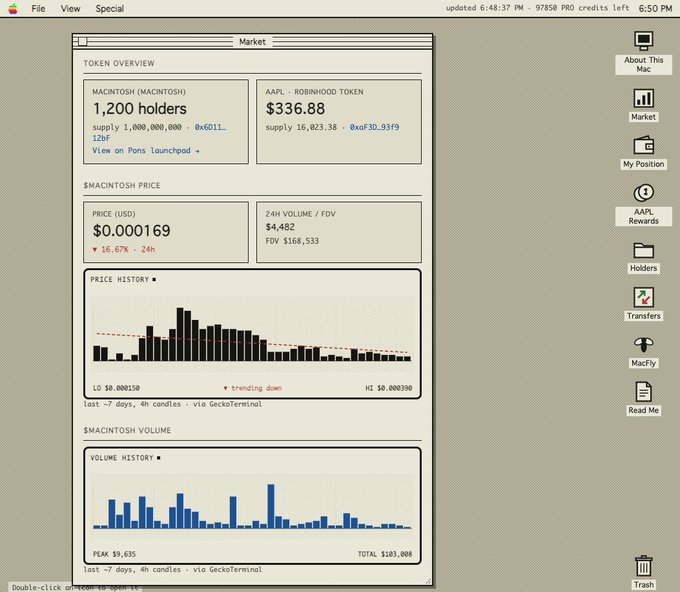Open the View menu
680x592 pixels.
point(70,8)
